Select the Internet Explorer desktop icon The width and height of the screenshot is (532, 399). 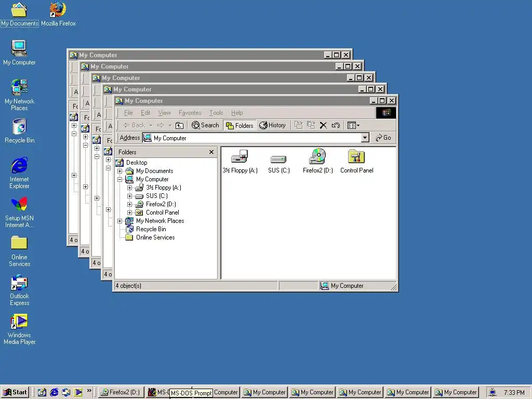pos(19,172)
